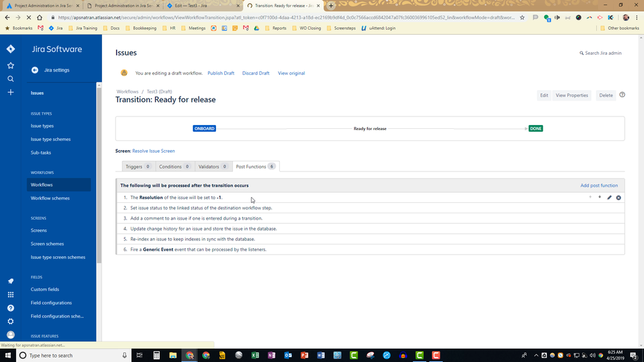
Task: Edit the Resolution post function pencil icon
Action: point(609,198)
